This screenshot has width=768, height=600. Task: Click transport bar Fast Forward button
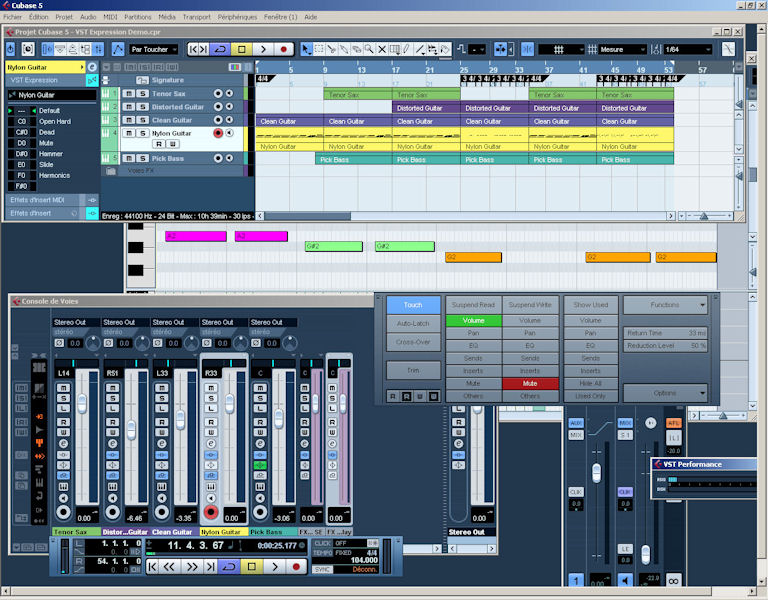coord(192,567)
